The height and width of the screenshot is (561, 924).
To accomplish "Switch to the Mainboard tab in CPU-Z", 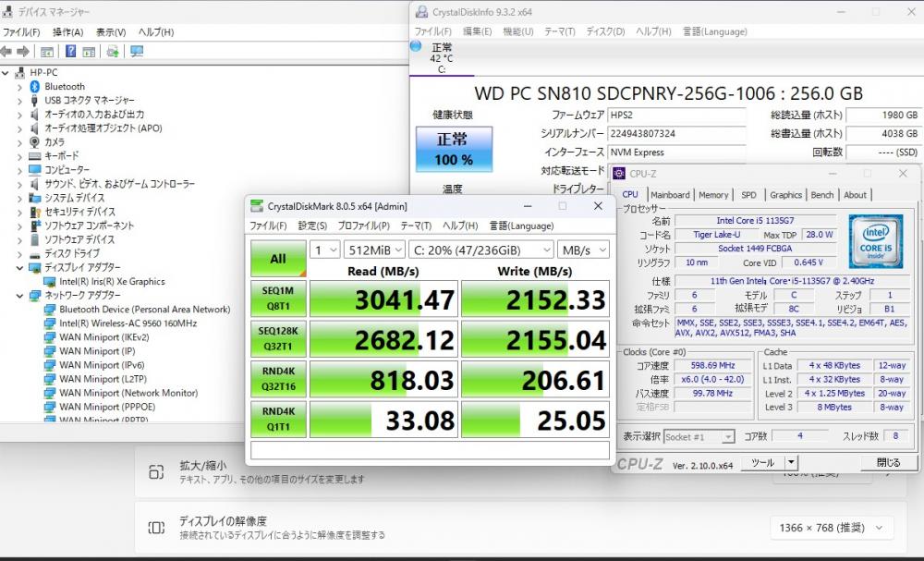I will click(x=670, y=195).
